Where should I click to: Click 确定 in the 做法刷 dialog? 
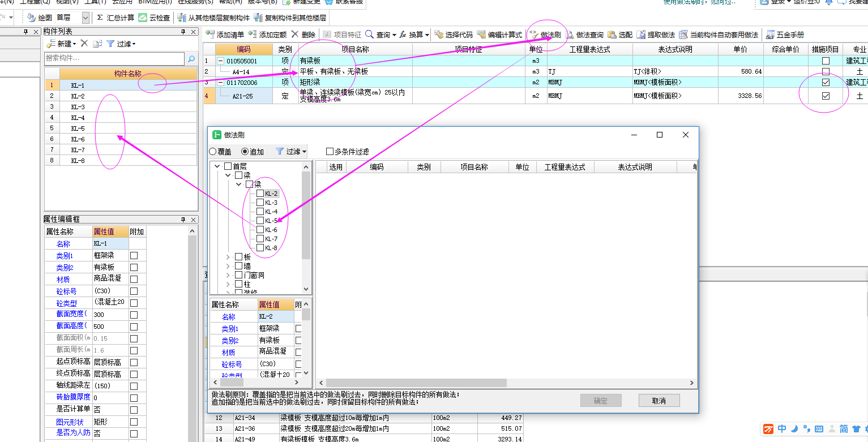(601, 401)
